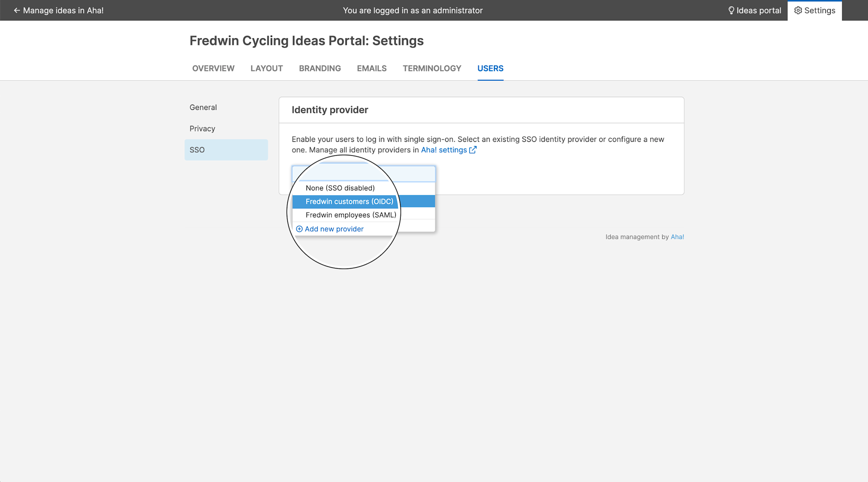Go to the Branding tab
Screen dimensions: 868x482
click(x=320, y=69)
